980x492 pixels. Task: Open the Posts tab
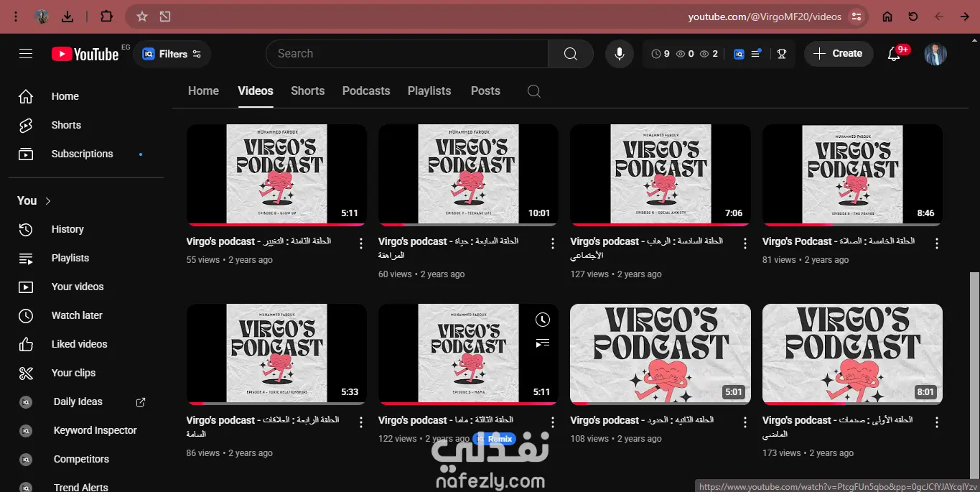[485, 91]
